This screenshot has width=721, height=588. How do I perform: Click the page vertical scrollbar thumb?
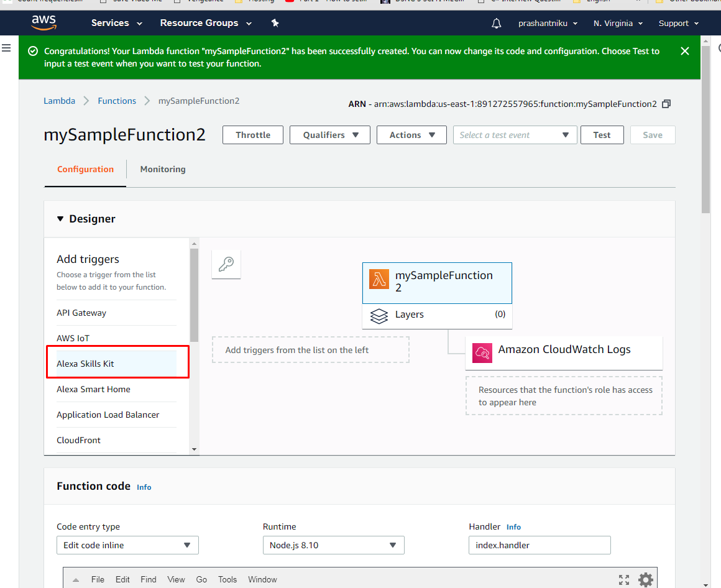point(706,130)
